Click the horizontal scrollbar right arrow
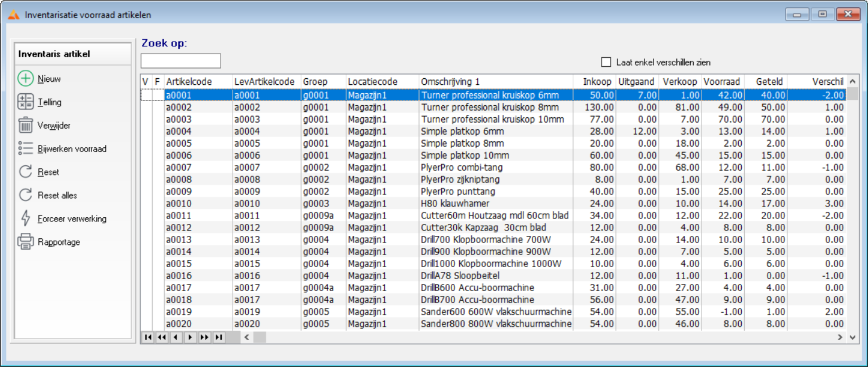This screenshot has width=868, height=367. (x=840, y=338)
